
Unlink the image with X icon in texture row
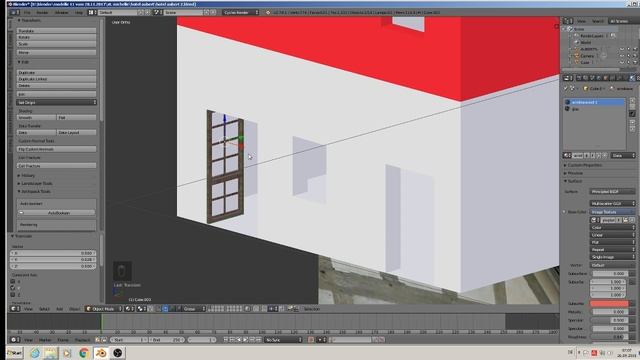[x=632, y=220]
